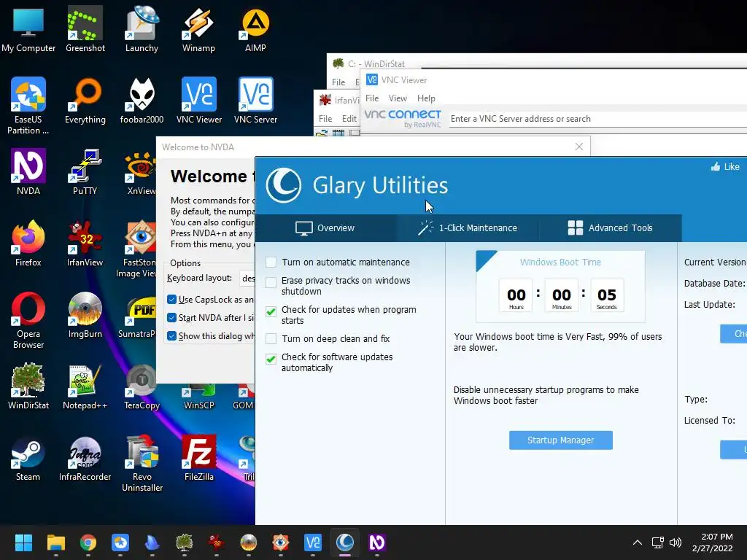Open the File menu in WinDirStat
This screenshot has height=560, width=747.
[x=338, y=82]
